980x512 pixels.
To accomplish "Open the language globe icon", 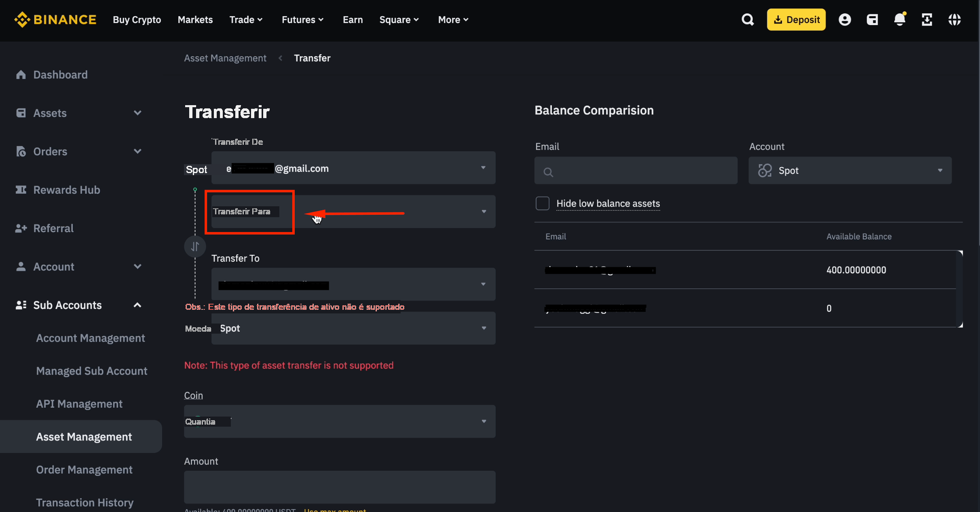I will pyautogui.click(x=955, y=19).
